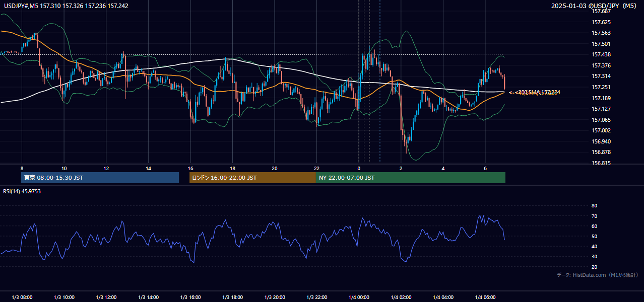This screenshot has height=302, width=644.
Task: Click the bottom time label 1/3 20:00
Action: [275, 297]
